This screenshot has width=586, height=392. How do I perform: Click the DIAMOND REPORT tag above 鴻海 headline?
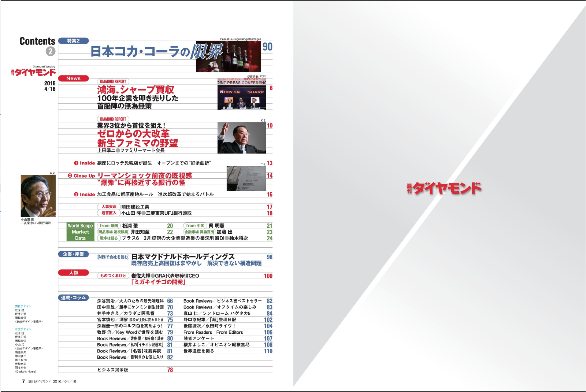113,82
